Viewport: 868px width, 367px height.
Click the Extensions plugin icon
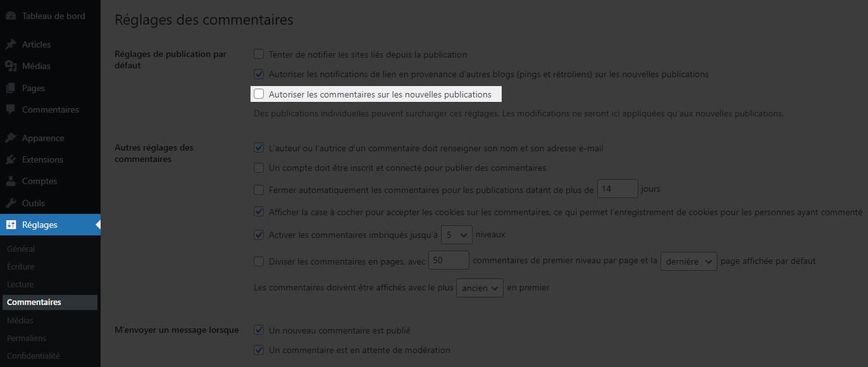tap(10, 159)
